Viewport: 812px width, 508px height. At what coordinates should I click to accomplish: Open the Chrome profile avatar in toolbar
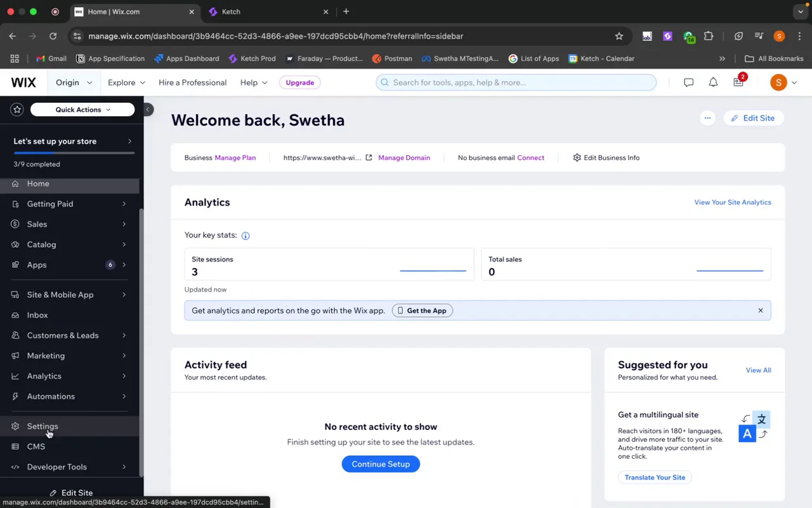[780, 36]
